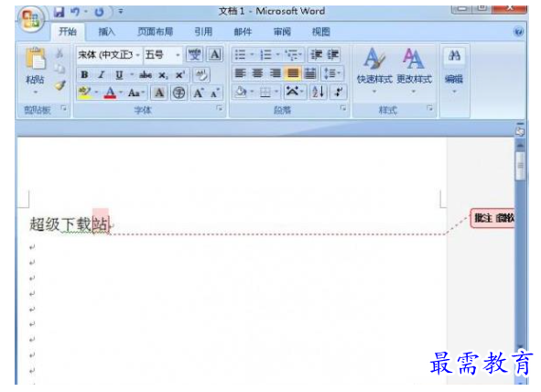
Task: Show or hide paragraph marks
Action: click(x=338, y=92)
